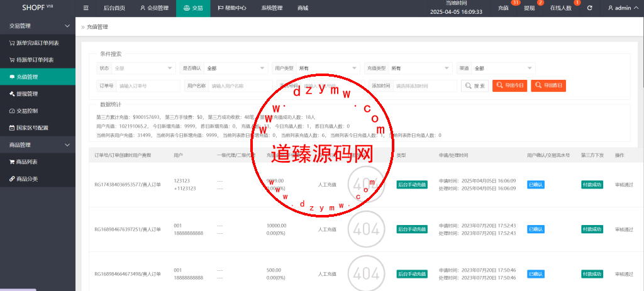Click 404 thumbnail in 500.00 recharge row
The height and width of the screenshot is (291, 644).
367,274
